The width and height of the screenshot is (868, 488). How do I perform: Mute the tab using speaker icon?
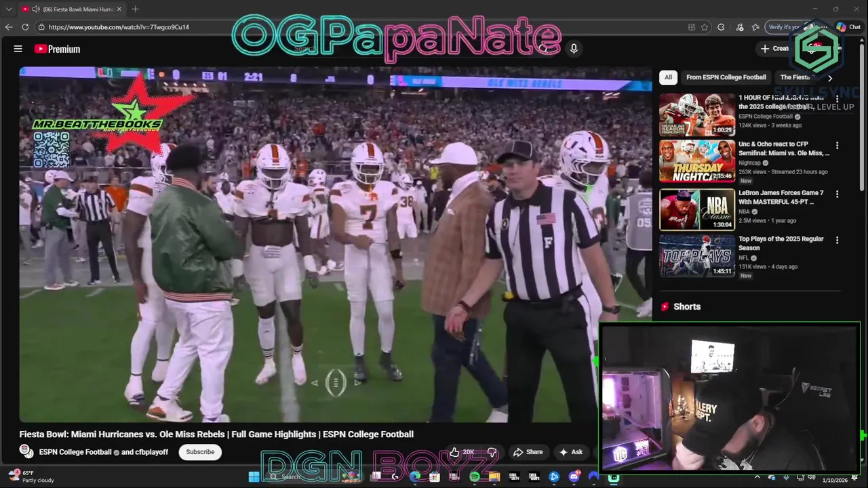coord(35,9)
